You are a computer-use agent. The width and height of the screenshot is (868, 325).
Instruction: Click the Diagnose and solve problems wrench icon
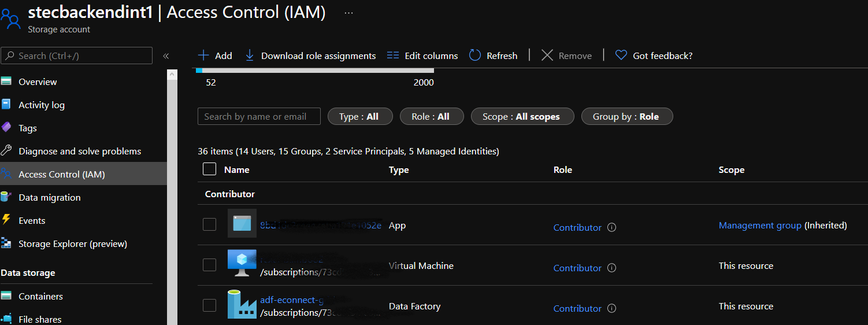[x=6, y=151]
